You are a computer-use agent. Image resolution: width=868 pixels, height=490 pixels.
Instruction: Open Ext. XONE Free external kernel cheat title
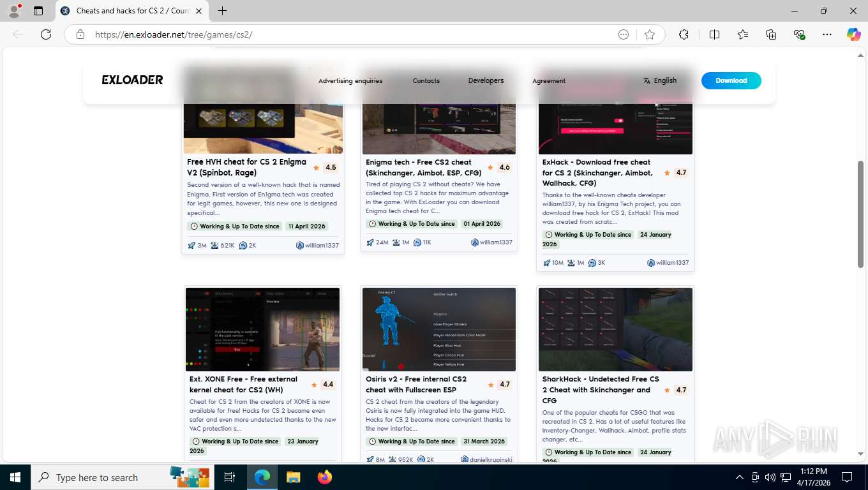[x=243, y=384]
